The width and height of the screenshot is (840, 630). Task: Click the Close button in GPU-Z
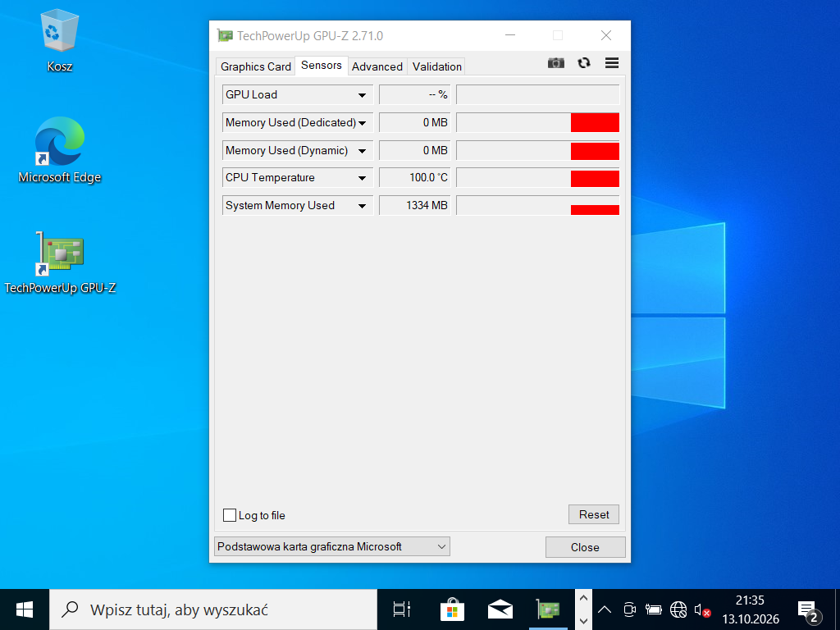(x=585, y=547)
